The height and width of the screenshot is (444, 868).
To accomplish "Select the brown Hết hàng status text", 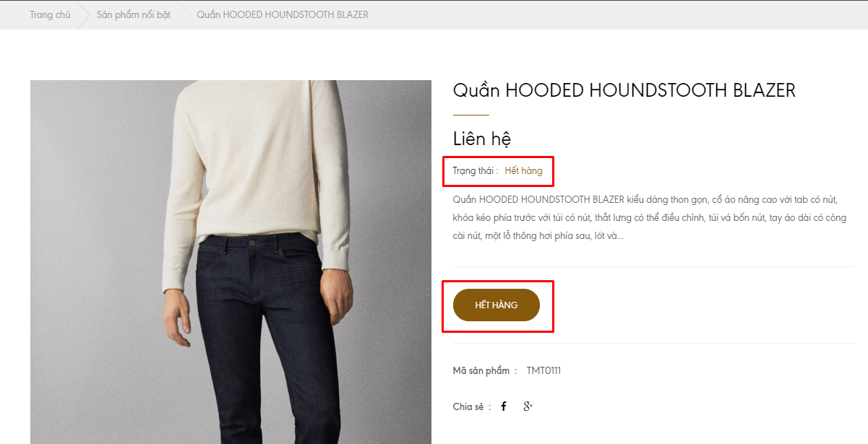I will [x=524, y=171].
